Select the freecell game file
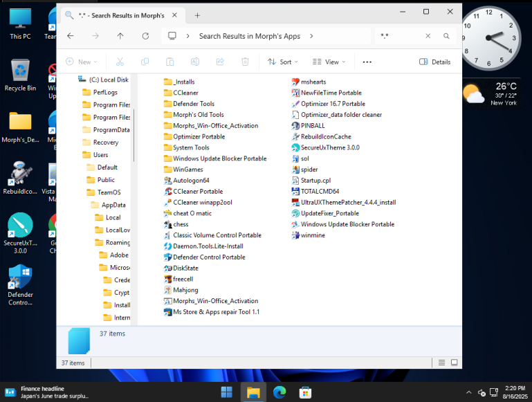This screenshot has height=402, width=532. (x=178, y=280)
